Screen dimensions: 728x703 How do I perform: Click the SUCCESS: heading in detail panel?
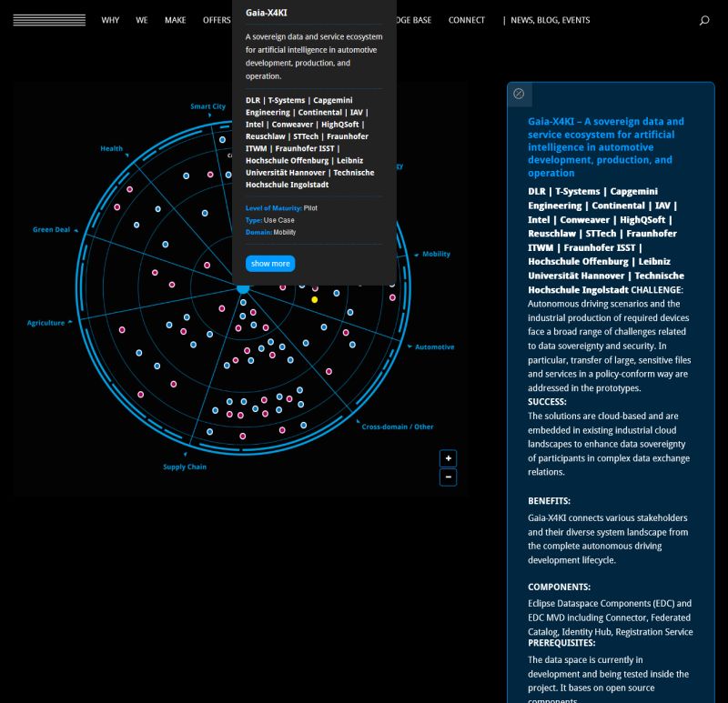tap(547, 402)
